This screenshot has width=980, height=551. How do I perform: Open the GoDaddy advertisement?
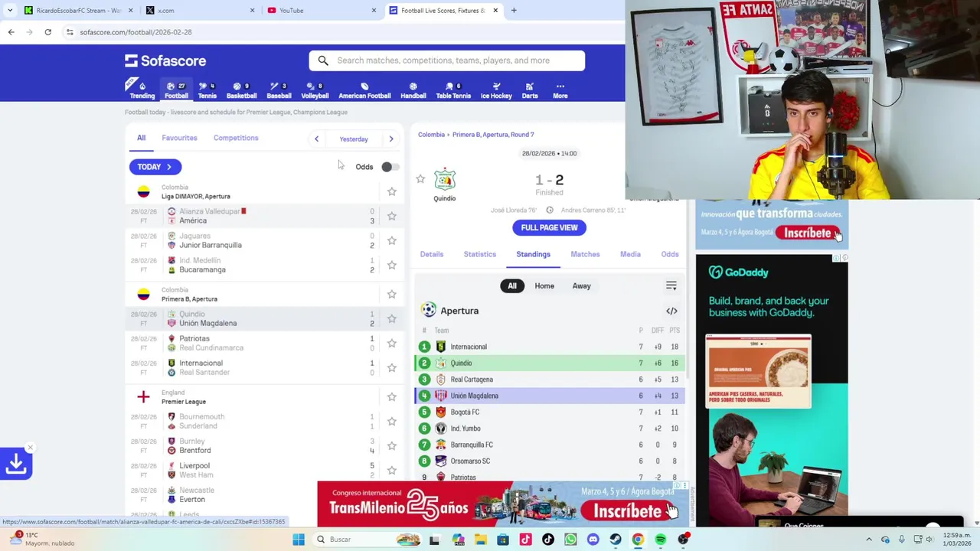[772, 389]
